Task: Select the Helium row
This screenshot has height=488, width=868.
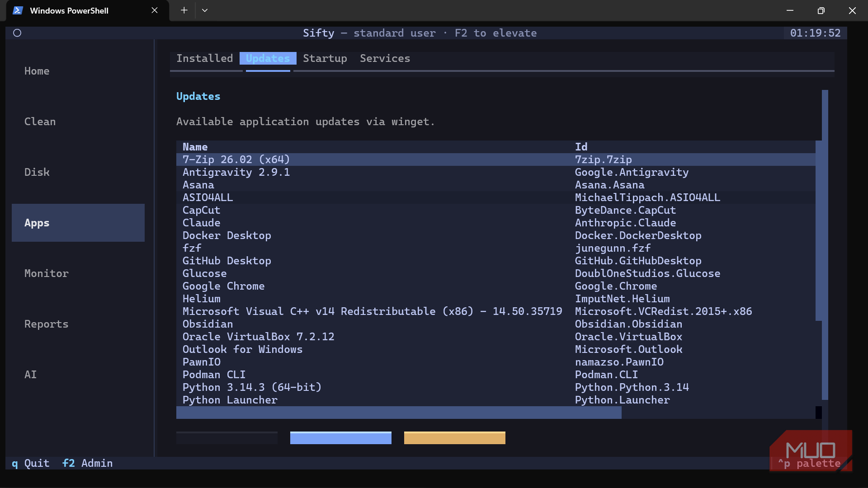Action: (x=496, y=299)
